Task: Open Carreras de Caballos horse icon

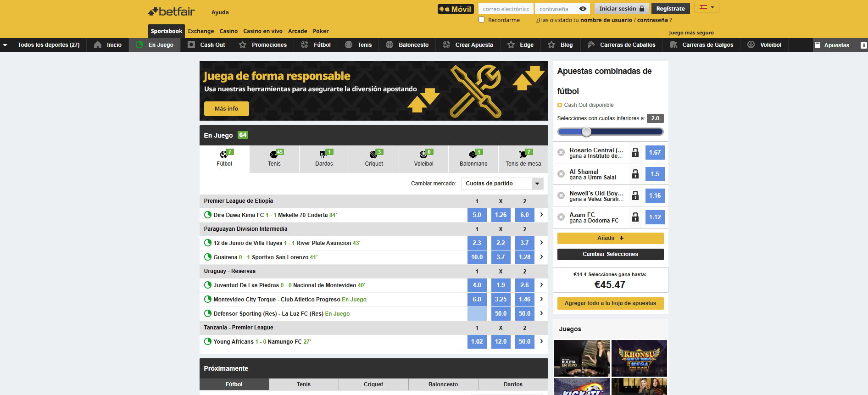Action: (591, 45)
